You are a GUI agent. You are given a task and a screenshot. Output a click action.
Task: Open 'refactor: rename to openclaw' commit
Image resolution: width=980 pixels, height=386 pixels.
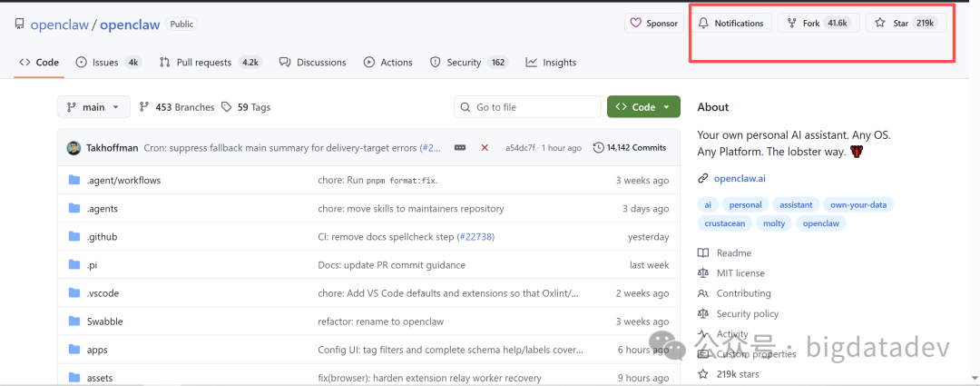click(x=380, y=322)
